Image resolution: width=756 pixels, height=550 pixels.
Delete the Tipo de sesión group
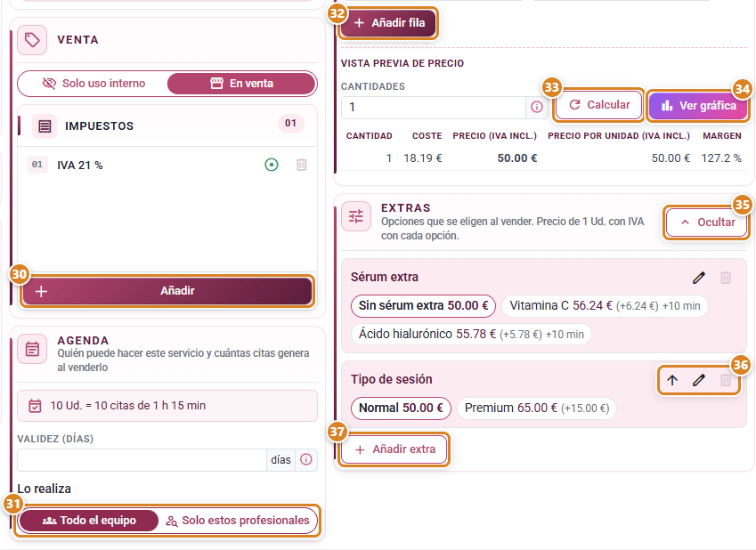tap(726, 380)
